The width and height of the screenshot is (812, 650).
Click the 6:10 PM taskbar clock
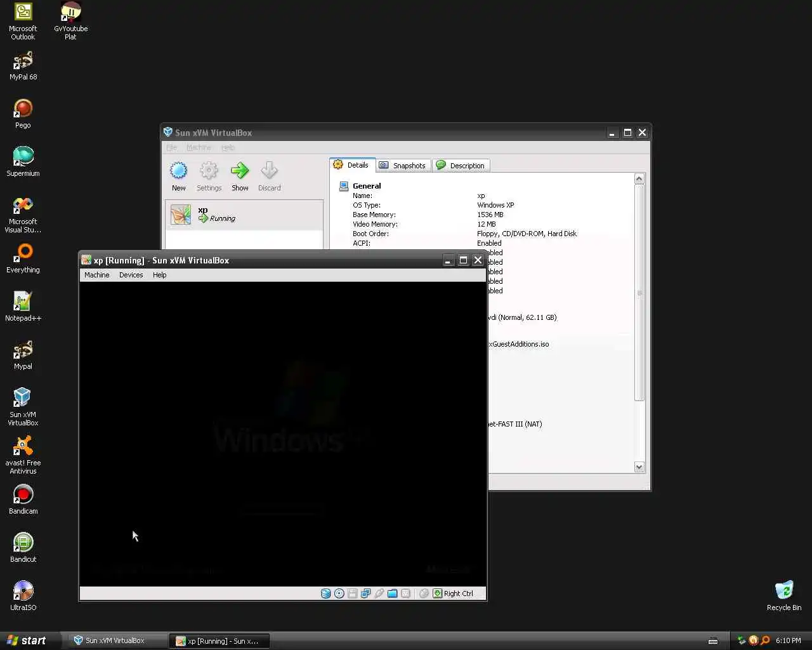(x=788, y=640)
